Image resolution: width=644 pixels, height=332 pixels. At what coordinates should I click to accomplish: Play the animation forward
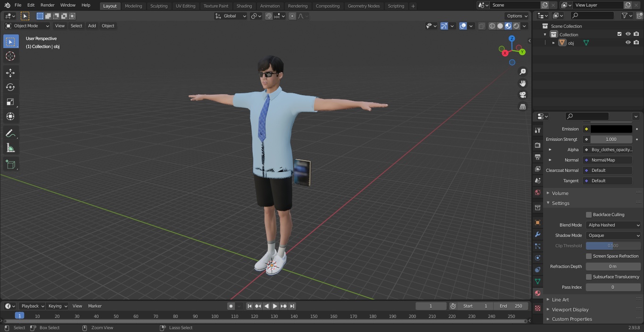pyautogui.click(x=275, y=306)
